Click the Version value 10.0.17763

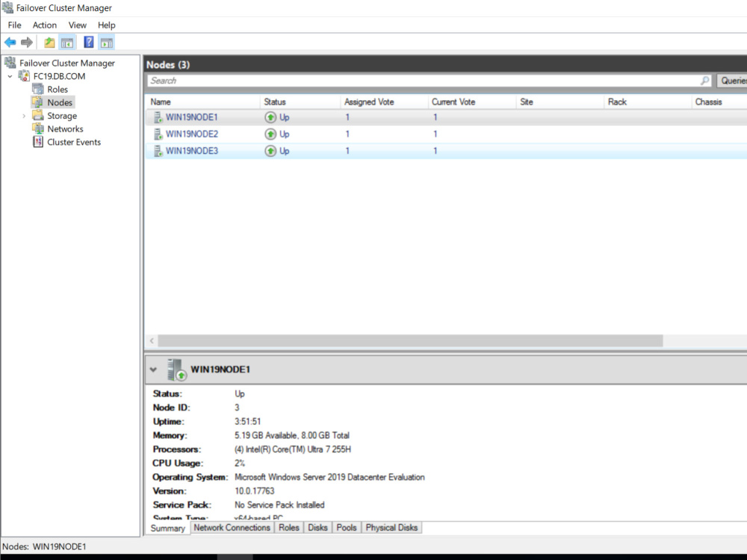(x=255, y=491)
